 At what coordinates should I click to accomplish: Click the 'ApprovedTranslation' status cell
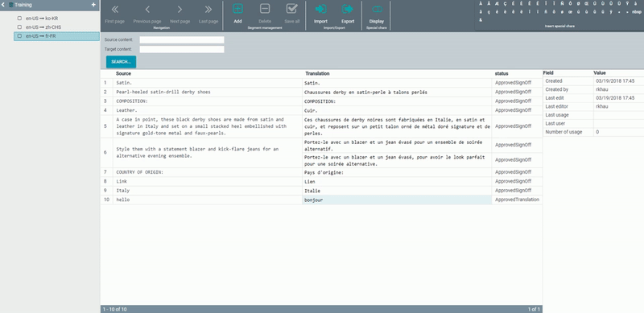click(x=517, y=200)
